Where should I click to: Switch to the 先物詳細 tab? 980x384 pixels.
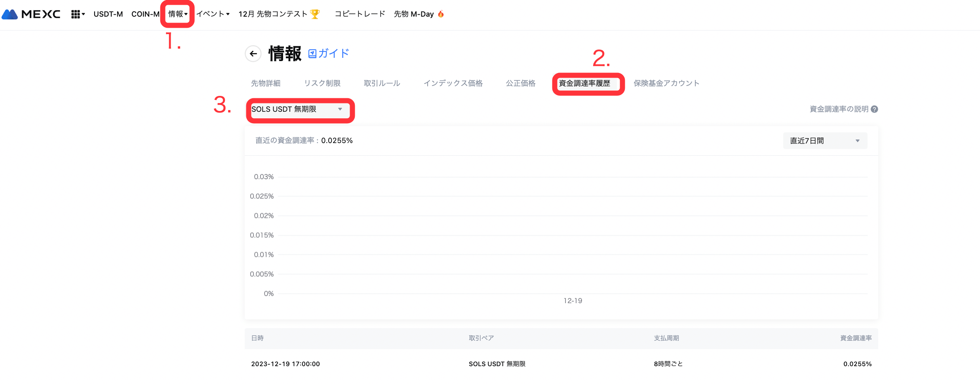click(266, 83)
